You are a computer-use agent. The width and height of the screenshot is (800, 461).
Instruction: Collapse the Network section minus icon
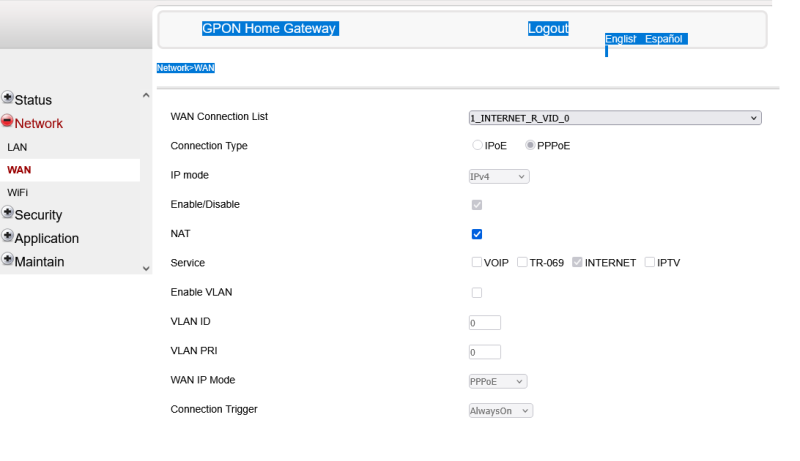[x=7, y=120]
